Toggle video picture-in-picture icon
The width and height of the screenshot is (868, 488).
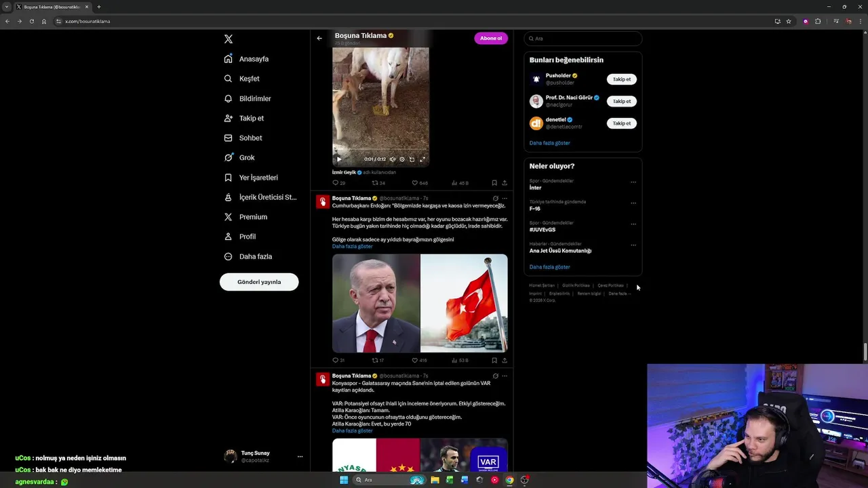pyautogui.click(x=412, y=159)
